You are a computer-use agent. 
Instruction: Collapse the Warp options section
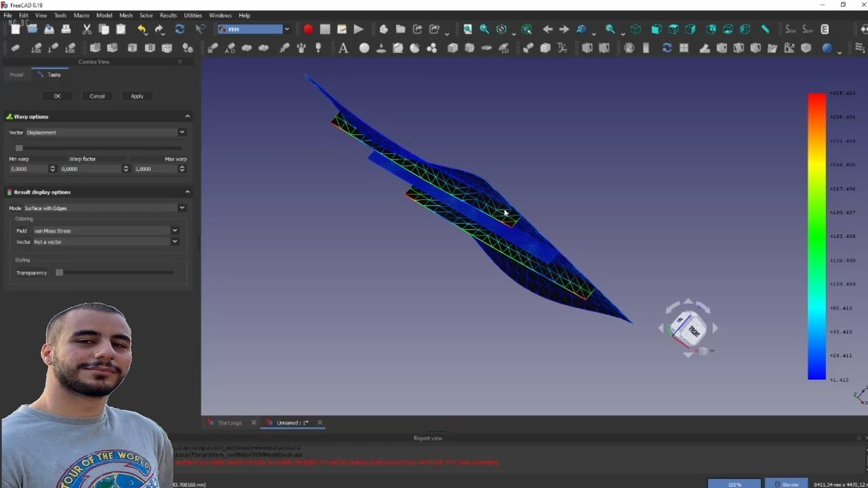point(187,117)
